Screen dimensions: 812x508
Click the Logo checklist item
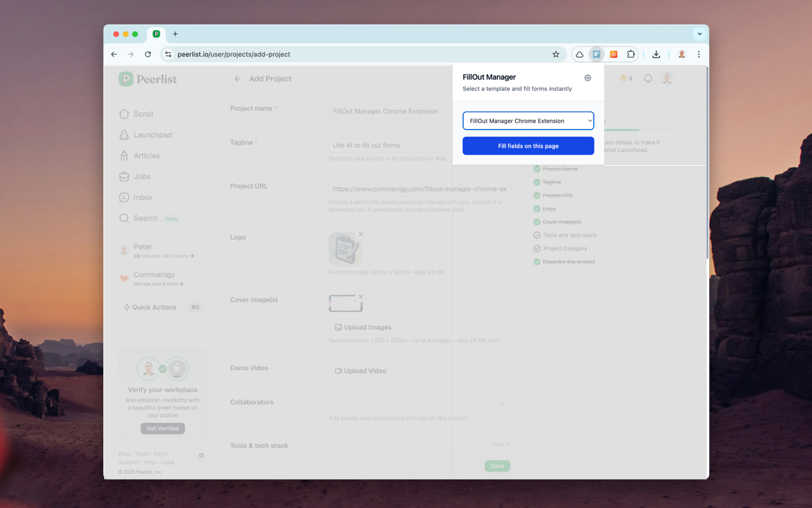pyautogui.click(x=544, y=209)
